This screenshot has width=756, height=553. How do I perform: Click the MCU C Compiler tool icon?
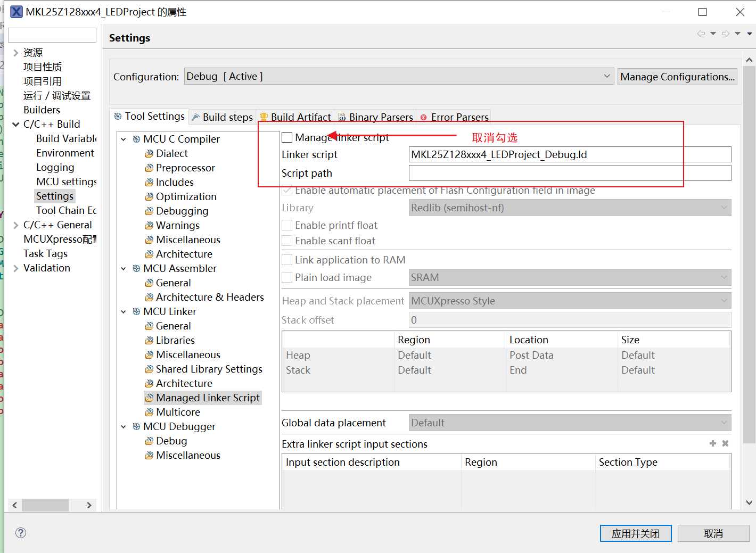[136, 139]
